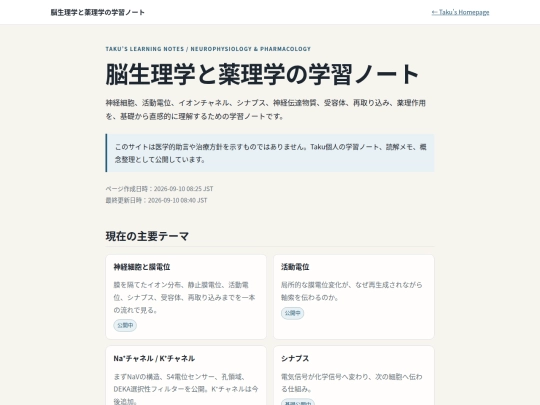Open the Na⁺チャネル / K⁺チャネル card
This screenshot has height=405, width=540.
click(186, 375)
